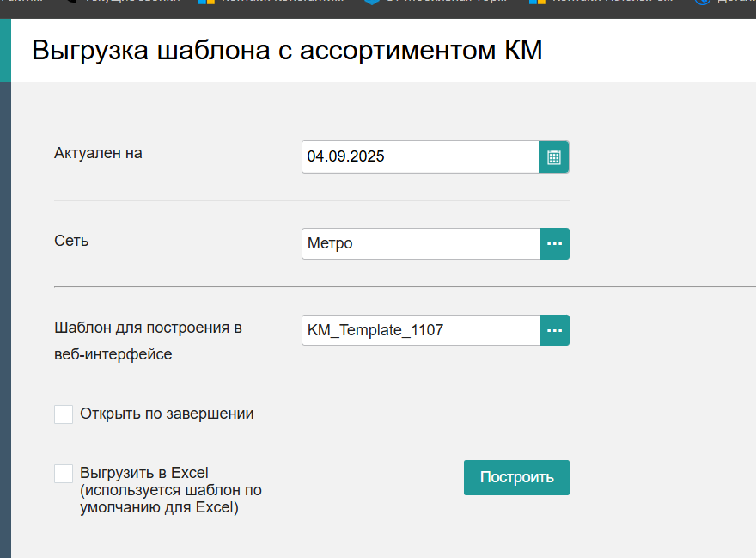Enable the Открыть по завершении checkbox
756x558 pixels.
pyautogui.click(x=64, y=414)
